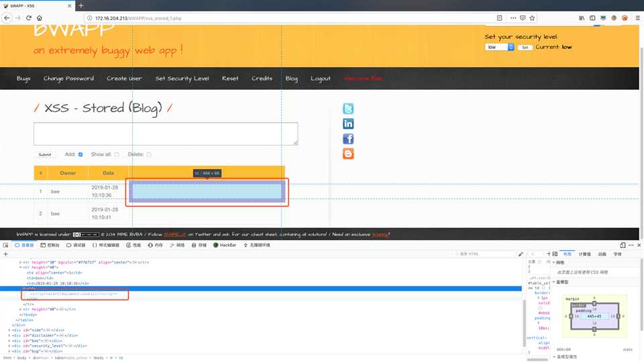Screen dimensions: 644x362
Task: Open the browser home page icon
Action: click(40, 18)
